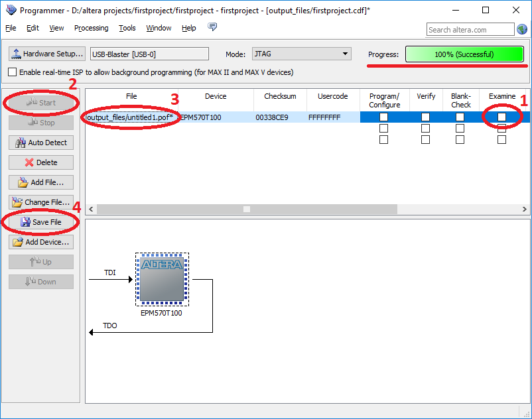Screen dimensions: 532x419
Task: Check Examine for untitled1.pof row
Action: pyautogui.click(x=501, y=117)
